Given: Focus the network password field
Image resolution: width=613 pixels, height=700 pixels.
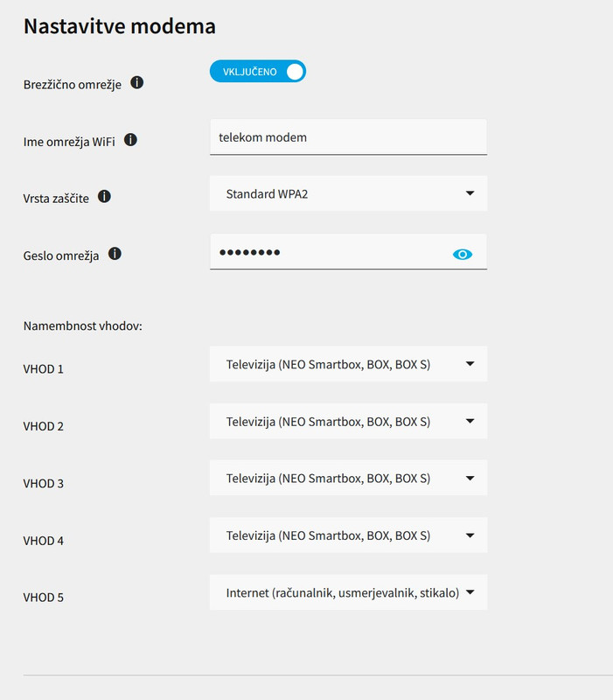Looking at the screenshot, I should click(348, 252).
